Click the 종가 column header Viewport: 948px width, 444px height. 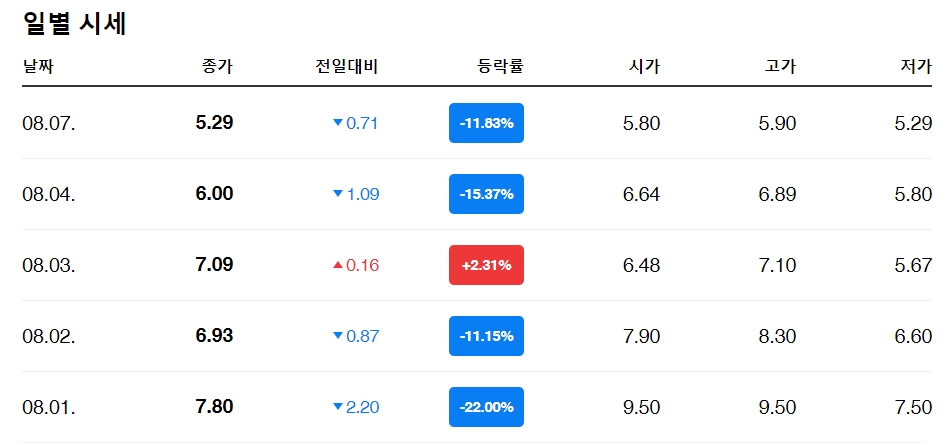[x=217, y=66]
